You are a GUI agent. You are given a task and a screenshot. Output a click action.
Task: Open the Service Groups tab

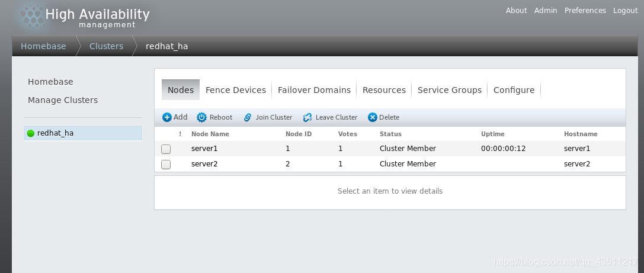449,90
